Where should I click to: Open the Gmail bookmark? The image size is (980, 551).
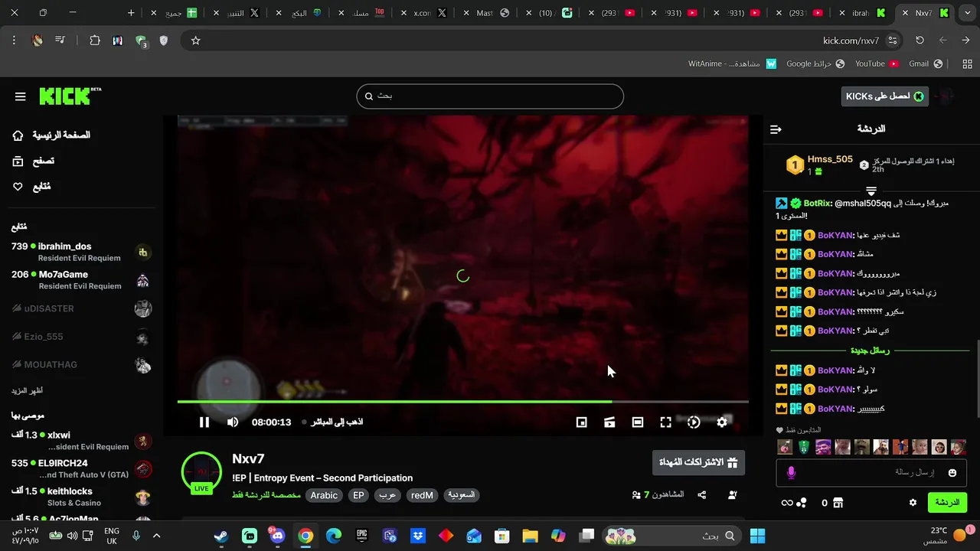click(x=925, y=64)
